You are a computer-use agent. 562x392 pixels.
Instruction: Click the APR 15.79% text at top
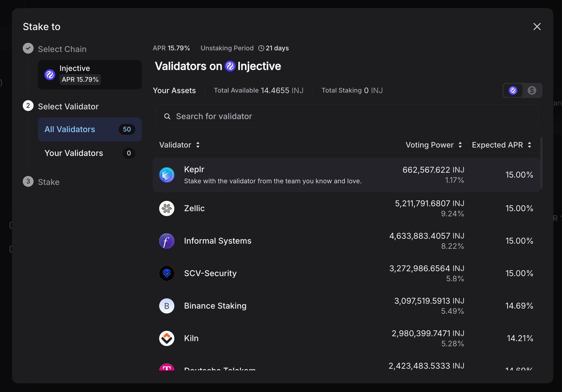tap(171, 48)
